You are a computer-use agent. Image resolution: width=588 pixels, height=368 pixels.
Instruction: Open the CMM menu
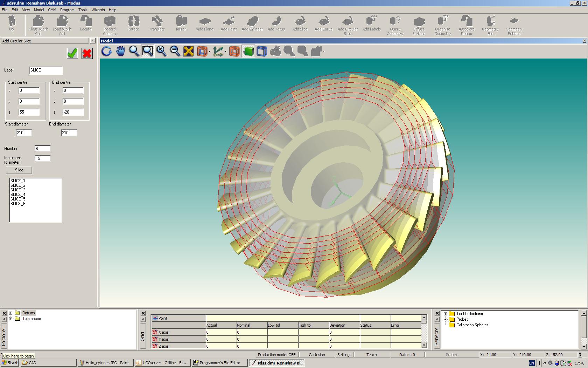52,10
